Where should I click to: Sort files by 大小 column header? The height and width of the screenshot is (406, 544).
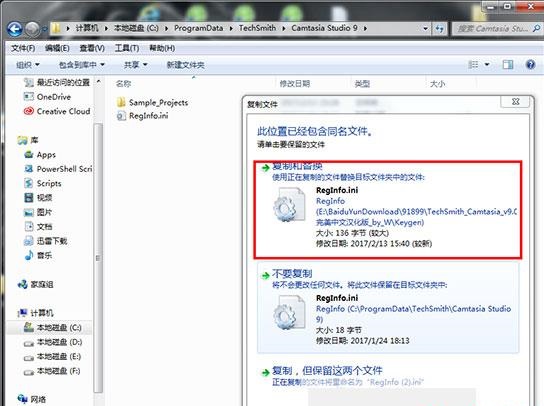coord(437,84)
